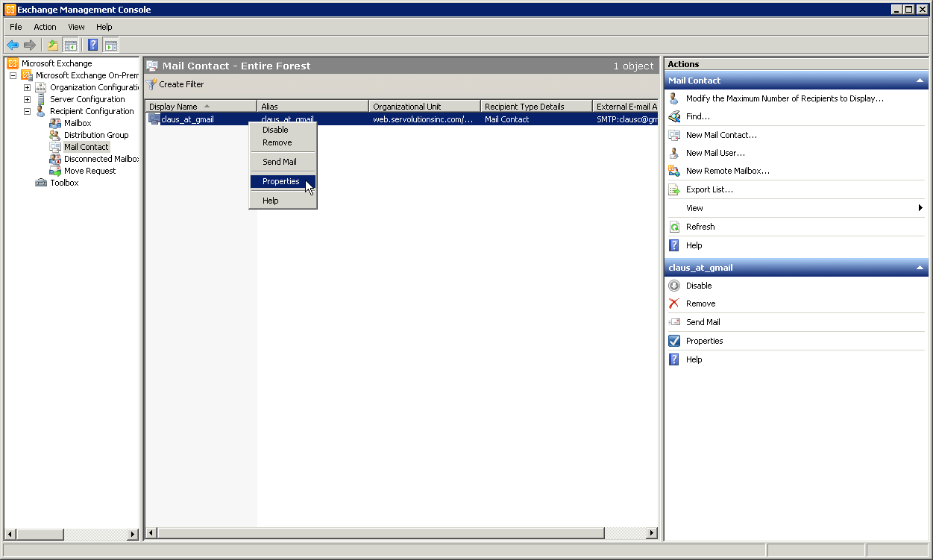
Task: Click the Disable icon under claus_at_gmail actions
Action: point(673,285)
